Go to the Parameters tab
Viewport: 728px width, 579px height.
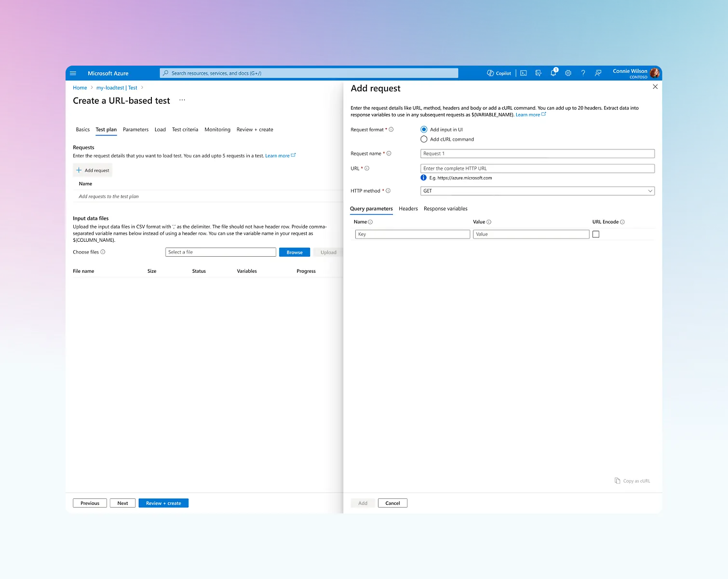[x=135, y=130]
